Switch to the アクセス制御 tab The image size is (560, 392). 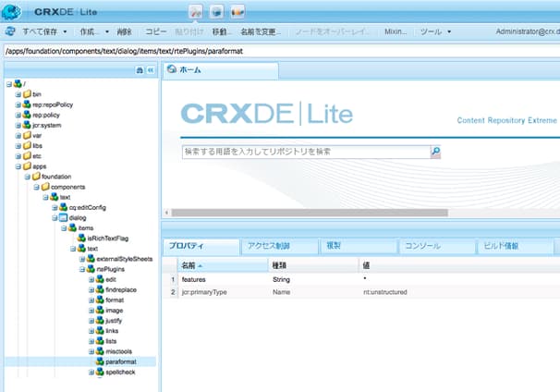[279, 246]
